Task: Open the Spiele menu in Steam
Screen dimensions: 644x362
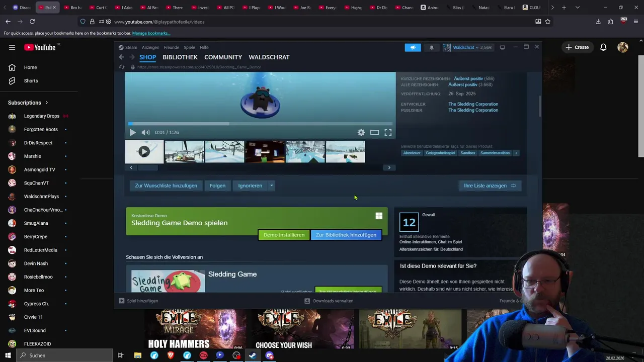Action: click(x=189, y=47)
